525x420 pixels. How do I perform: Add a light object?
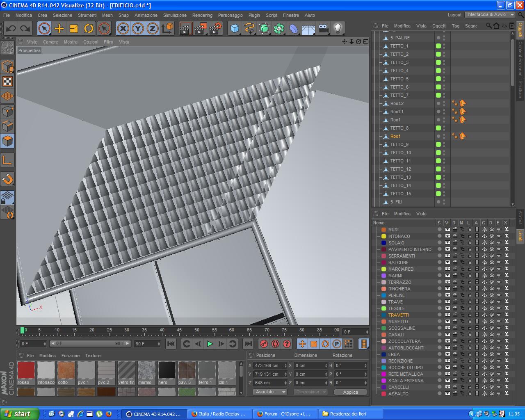point(338,29)
